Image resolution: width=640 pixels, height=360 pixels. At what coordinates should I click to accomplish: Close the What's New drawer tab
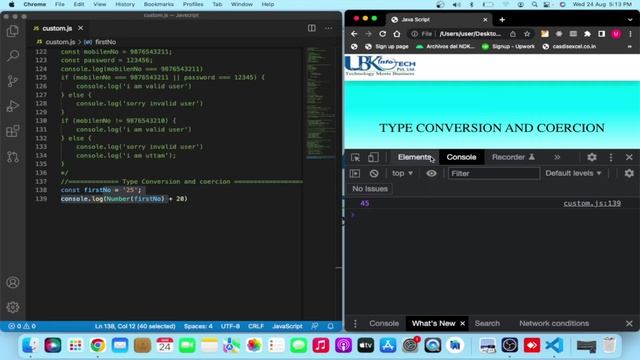tap(462, 324)
